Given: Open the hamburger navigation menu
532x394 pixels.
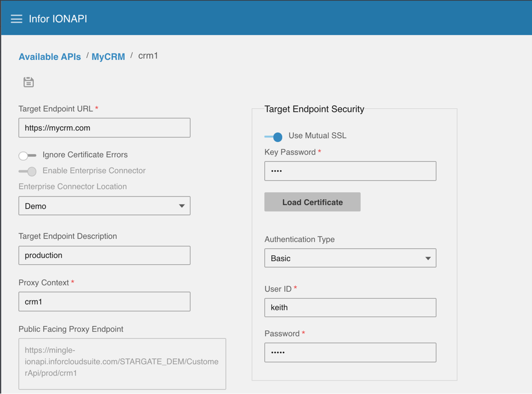Looking at the screenshot, I should click(17, 19).
